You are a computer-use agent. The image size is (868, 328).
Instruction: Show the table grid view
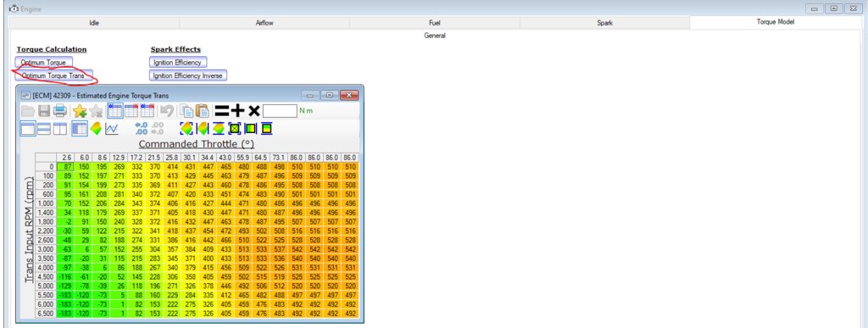coord(80,128)
